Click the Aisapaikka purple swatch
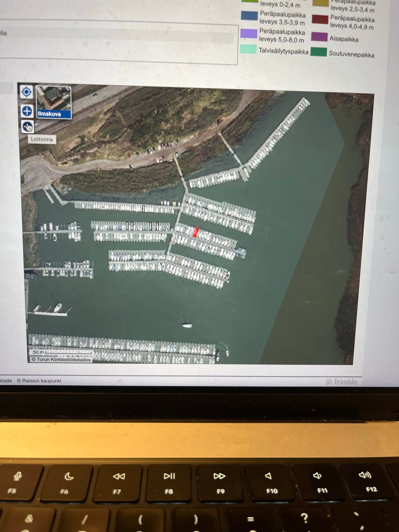Image resolution: width=399 pixels, height=532 pixels. click(x=319, y=37)
